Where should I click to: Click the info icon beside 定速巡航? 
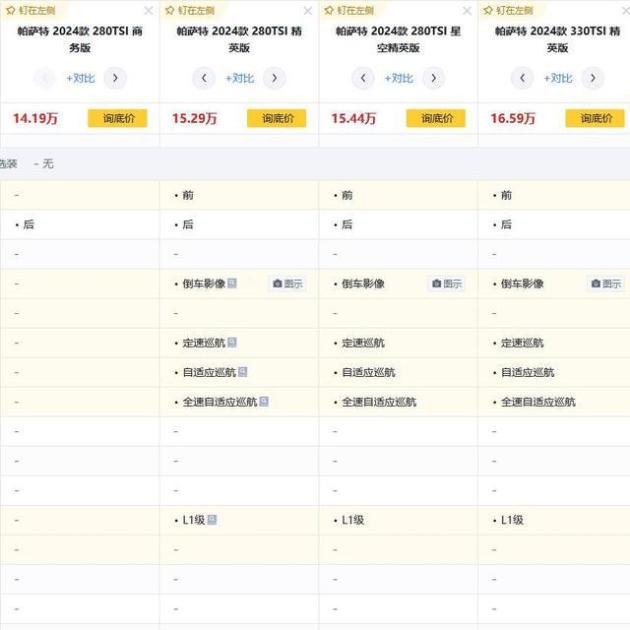tap(232, 343)
